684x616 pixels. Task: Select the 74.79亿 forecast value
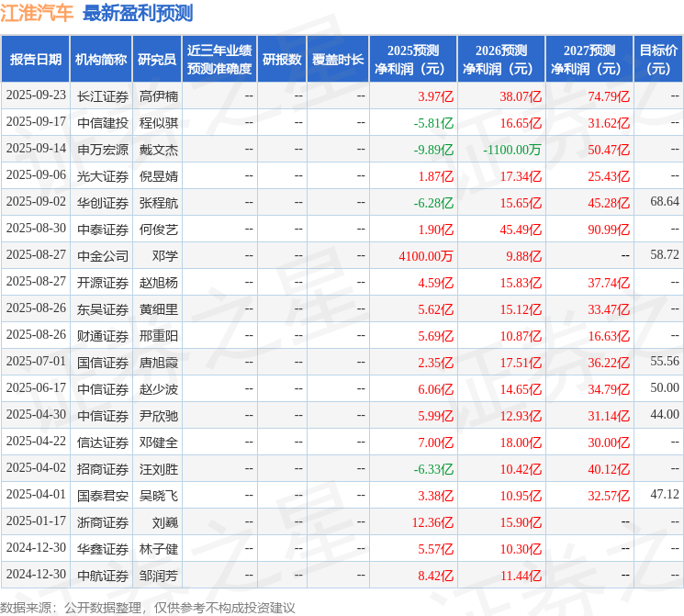(609, 96)
